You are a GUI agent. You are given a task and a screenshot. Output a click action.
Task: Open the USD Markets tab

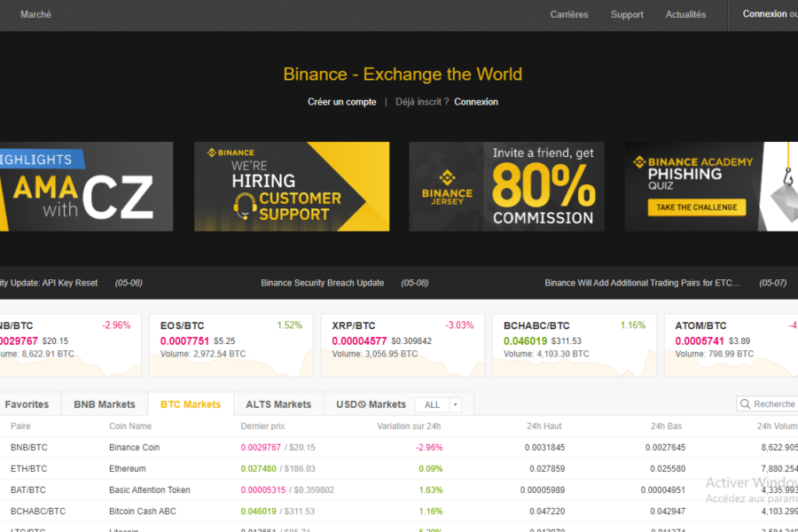point(371,404)
